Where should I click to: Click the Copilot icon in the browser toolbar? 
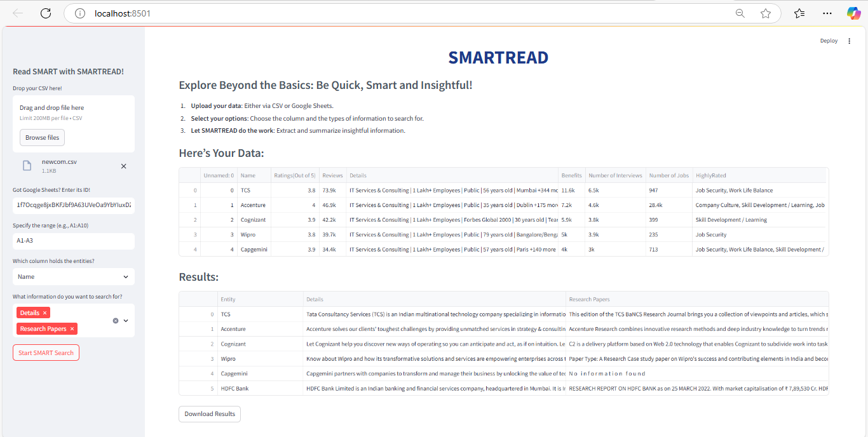click(x=853, y=13)
